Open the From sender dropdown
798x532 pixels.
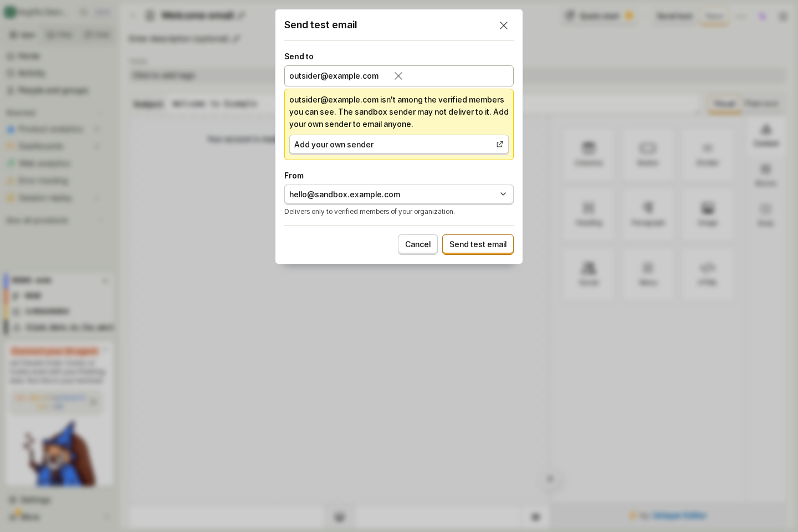(399, 195)
